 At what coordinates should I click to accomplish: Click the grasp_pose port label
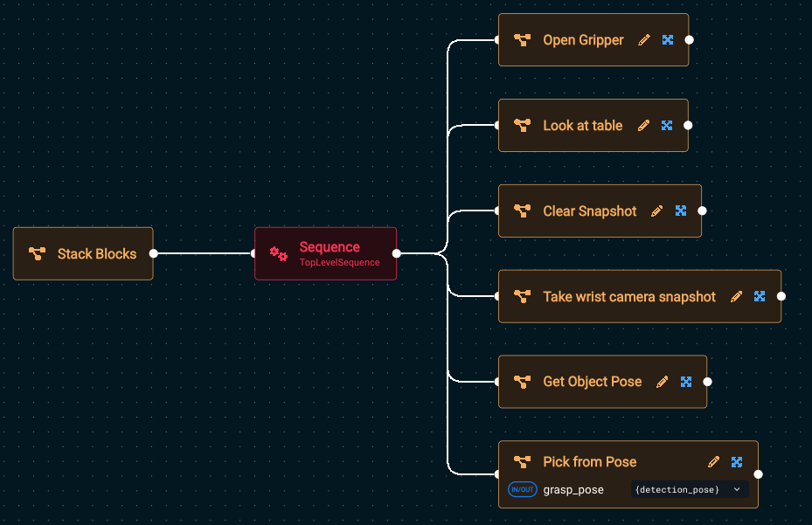coord(573,490)
